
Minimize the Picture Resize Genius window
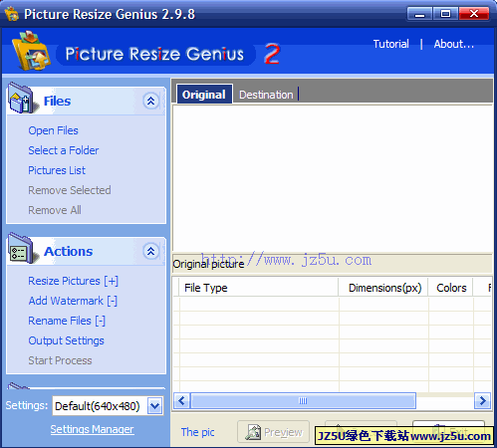[x=419, y=14]
